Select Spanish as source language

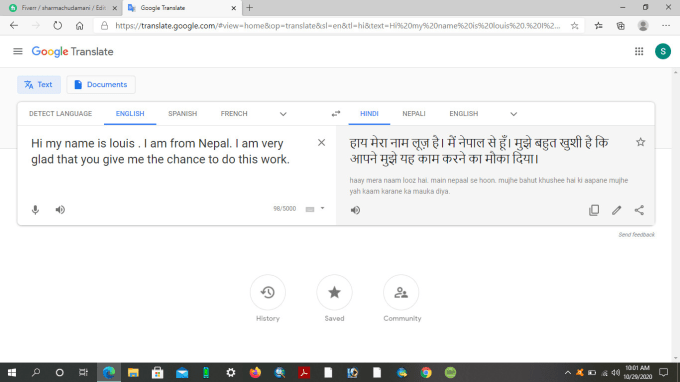pos(183,114)
